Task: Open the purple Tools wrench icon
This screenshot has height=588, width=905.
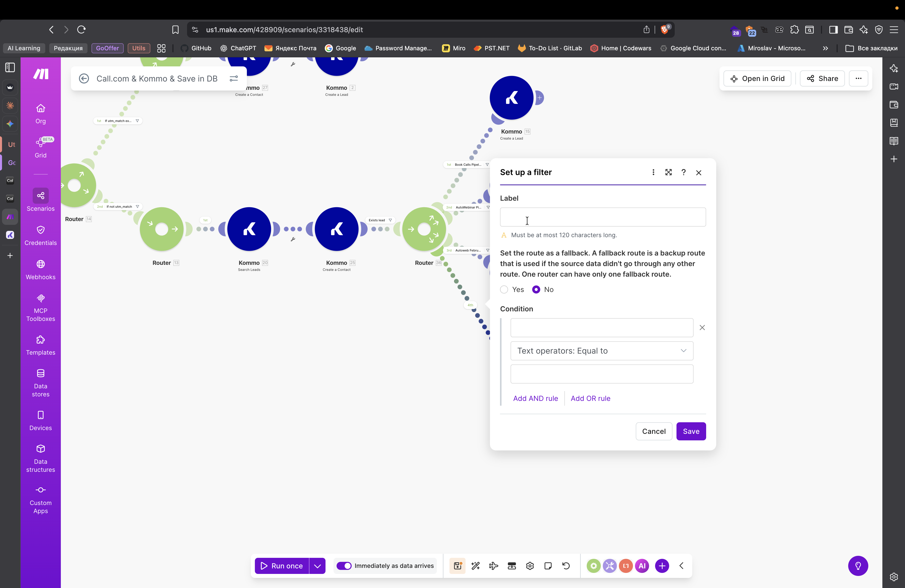Action: pyautogui.click(x=610, y=566)
